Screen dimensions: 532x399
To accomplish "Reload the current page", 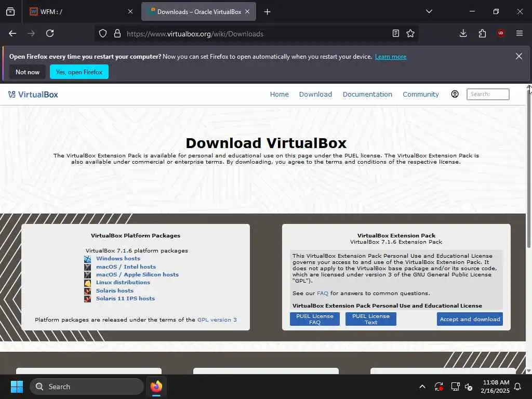I will coord(50,33).
